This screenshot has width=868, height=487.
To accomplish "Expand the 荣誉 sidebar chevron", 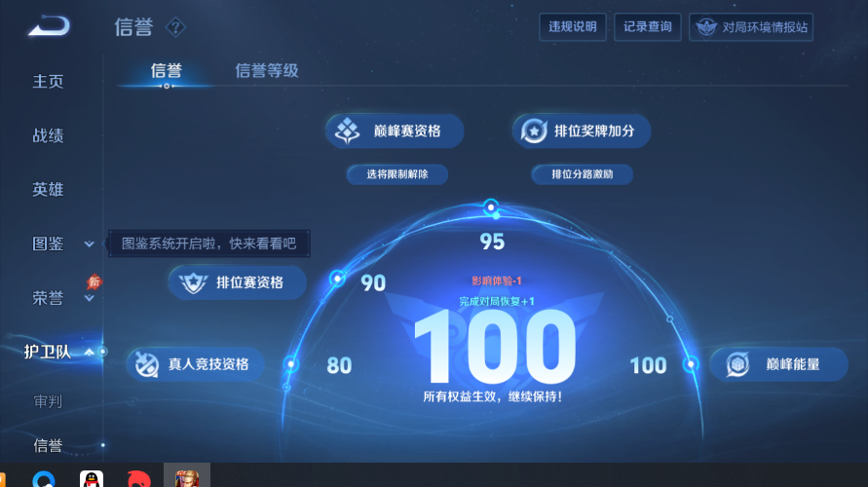I will pyautogui.click(x=89, y=299).
